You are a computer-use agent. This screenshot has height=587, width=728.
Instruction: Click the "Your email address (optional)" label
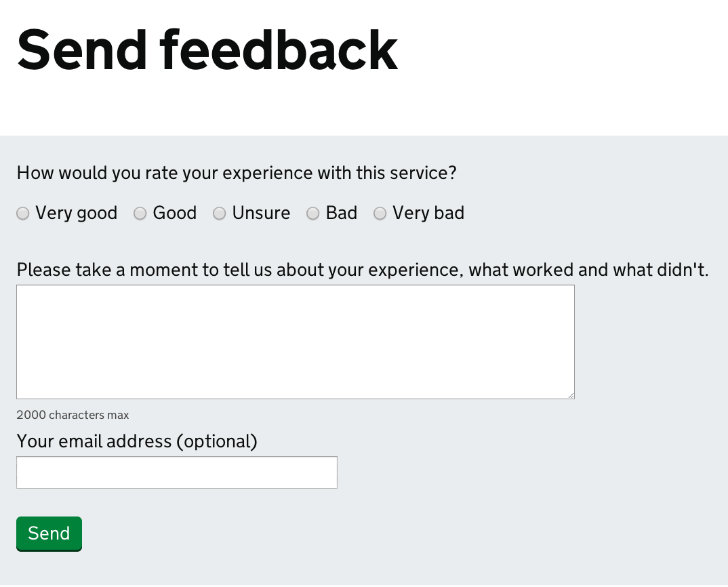(137, 441)
